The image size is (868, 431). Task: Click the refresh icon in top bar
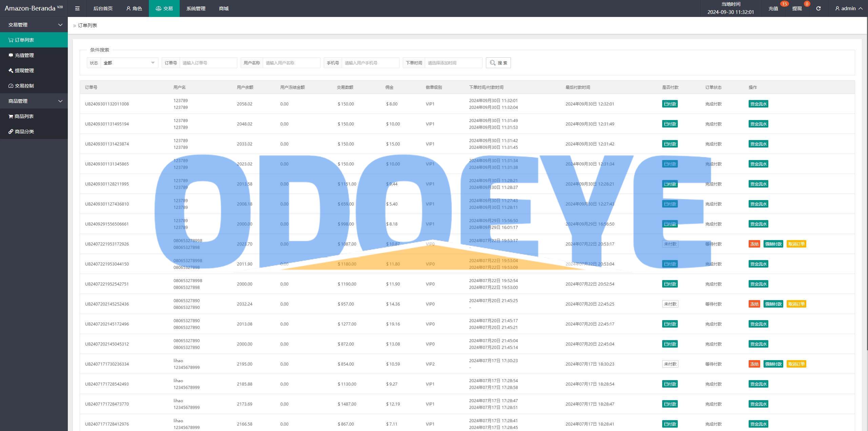818,8
